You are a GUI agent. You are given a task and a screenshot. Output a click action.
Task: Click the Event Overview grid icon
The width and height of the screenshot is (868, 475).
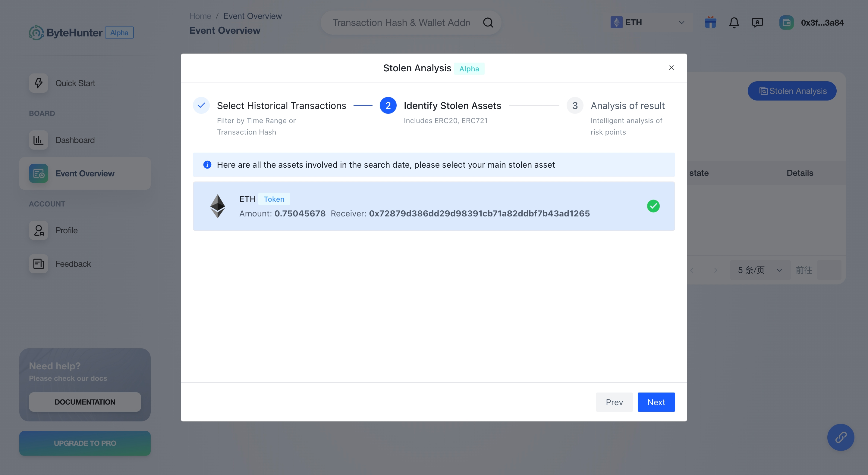coord(38,173)
